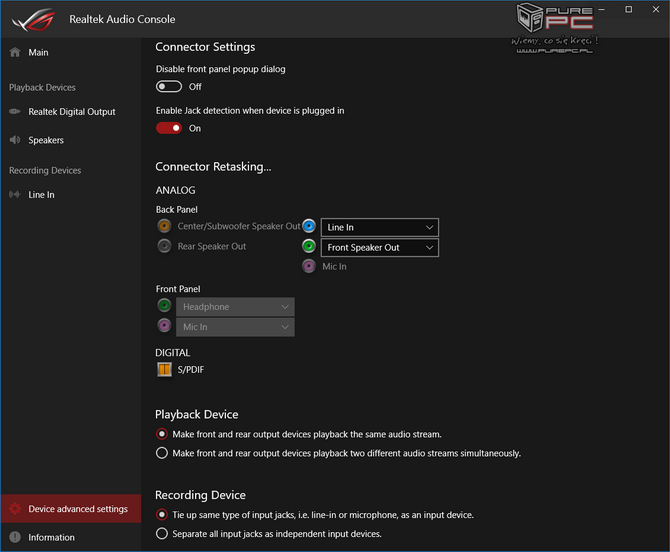Click the Information exclamation icon

(15, 537)
